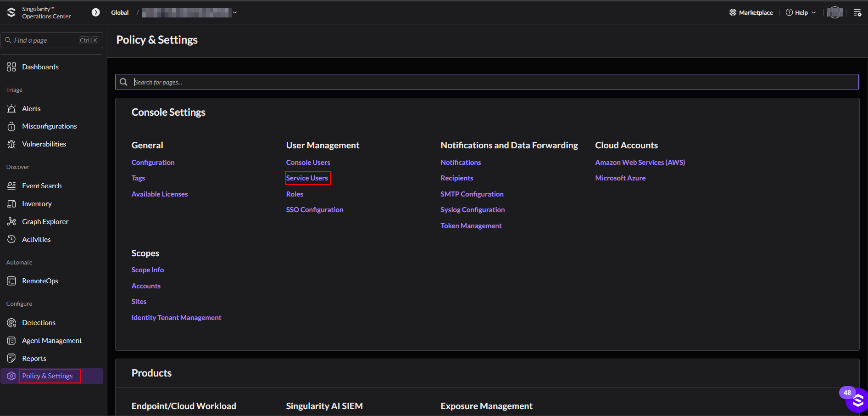Screen dimensions: 868x416
Task: Click the Amazon Web Services (AWS) link
Action: tap(640, 163)
